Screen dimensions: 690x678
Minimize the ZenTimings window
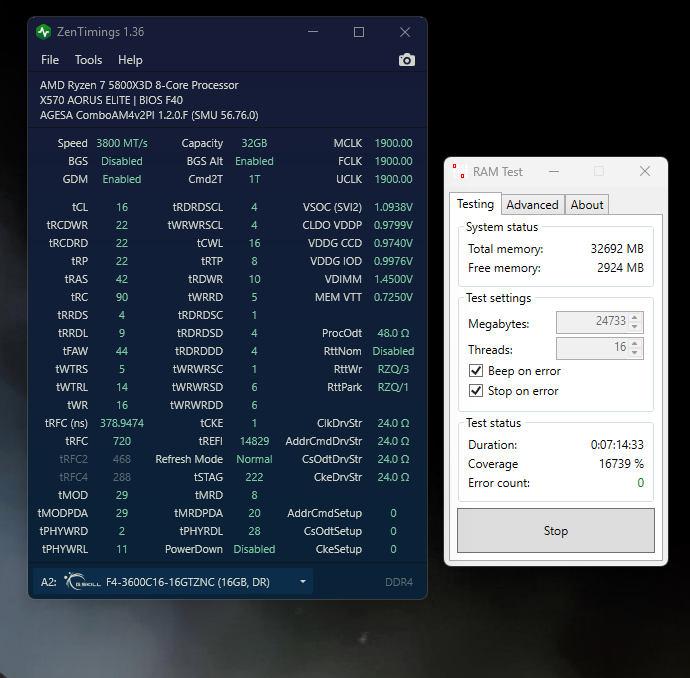point(313,32)
